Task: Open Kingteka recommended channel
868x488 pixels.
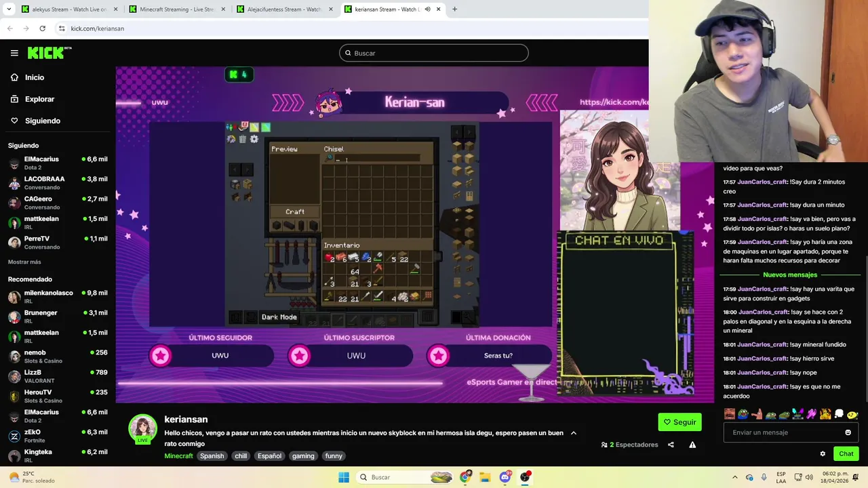Action: (58, 455)
